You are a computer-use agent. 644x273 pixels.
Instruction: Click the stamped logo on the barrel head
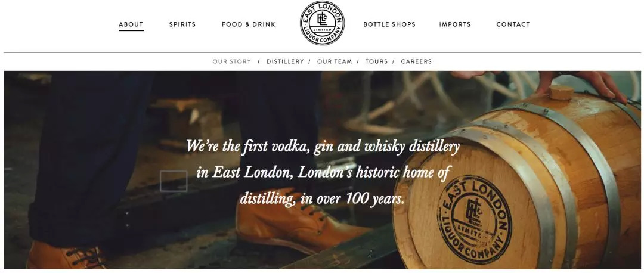click(x=475, y=219)
